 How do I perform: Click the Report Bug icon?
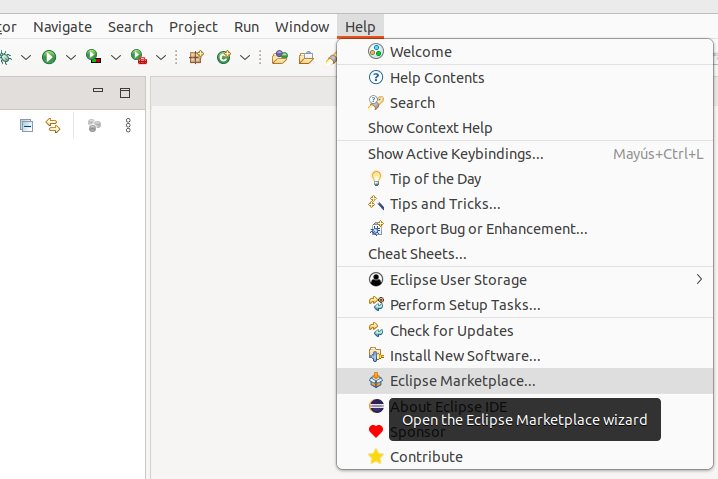click(x=376, y=228)
